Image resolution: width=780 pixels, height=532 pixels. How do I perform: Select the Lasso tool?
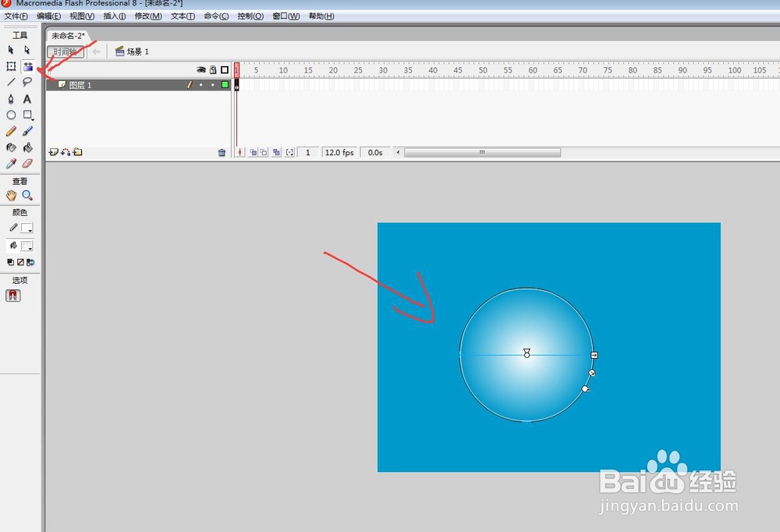27,82
